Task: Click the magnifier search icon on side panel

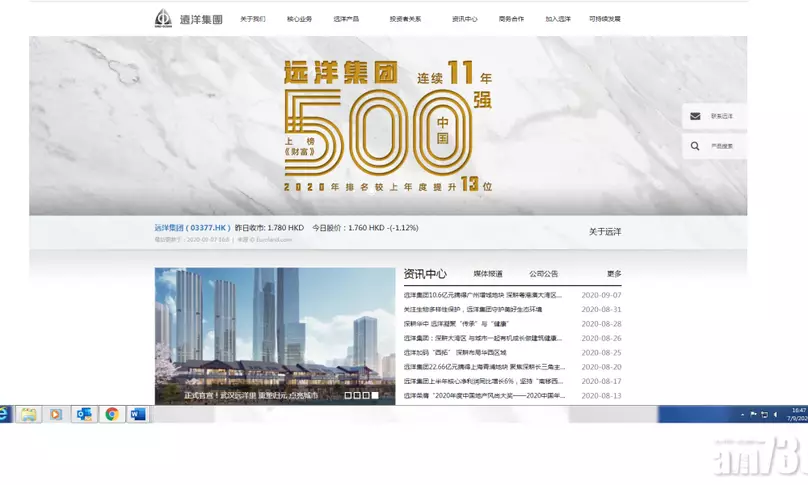Action: (695, 146)
